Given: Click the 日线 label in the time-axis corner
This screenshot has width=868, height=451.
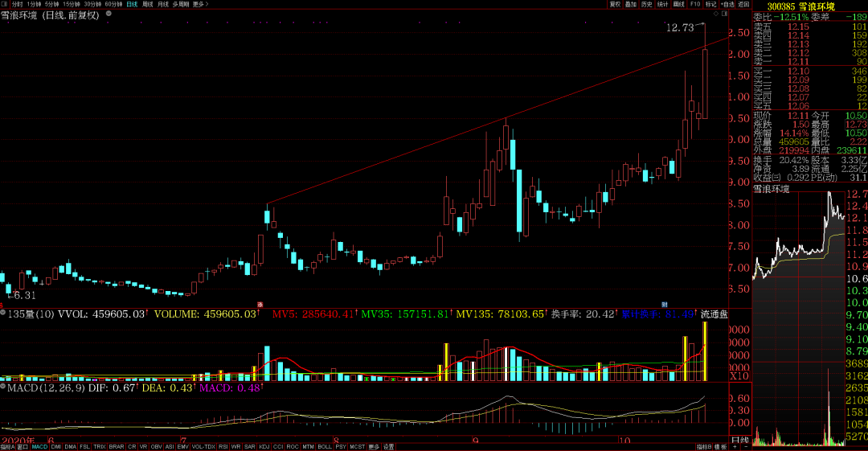Looking at the screenshot, I should coord(740,441).
